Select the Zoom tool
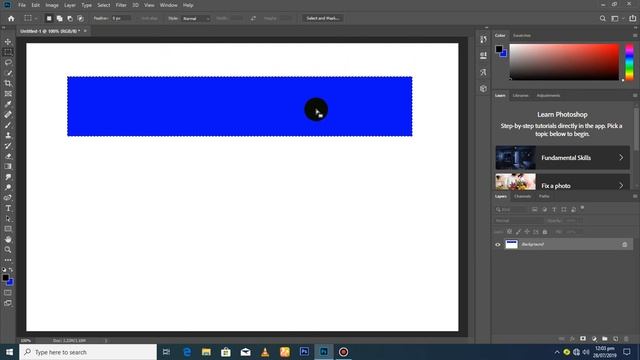This screenshot has height=360, width=640. [8, 250]
